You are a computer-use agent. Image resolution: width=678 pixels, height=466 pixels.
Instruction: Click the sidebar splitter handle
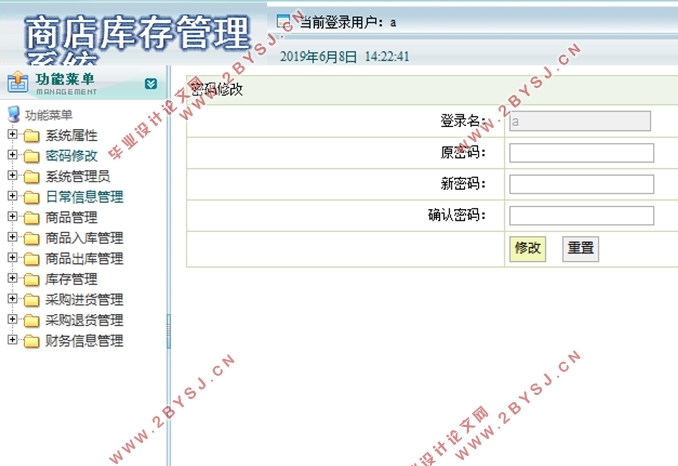click(x=169, y=331)
